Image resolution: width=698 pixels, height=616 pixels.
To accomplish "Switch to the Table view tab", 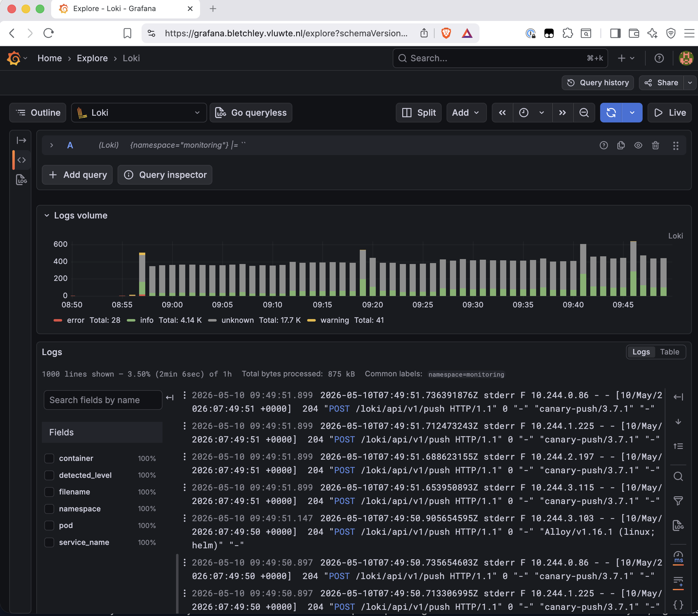I will click(669, 352).
